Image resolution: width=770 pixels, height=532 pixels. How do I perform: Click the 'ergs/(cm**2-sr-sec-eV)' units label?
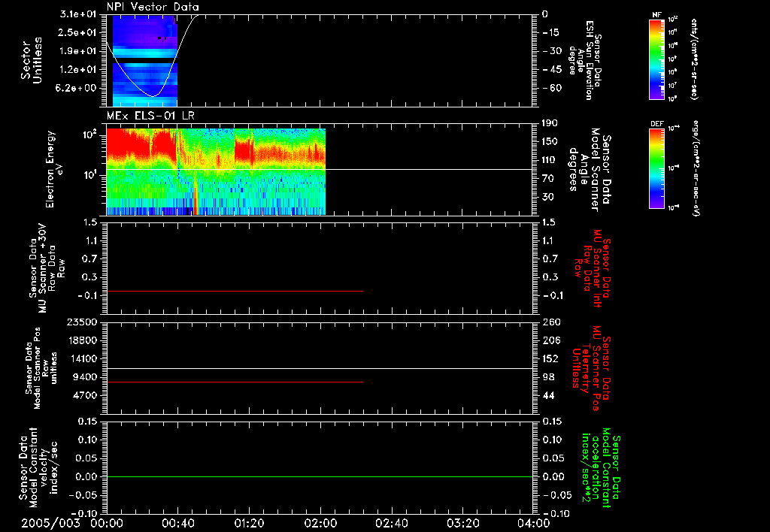[x=696, y=168]
